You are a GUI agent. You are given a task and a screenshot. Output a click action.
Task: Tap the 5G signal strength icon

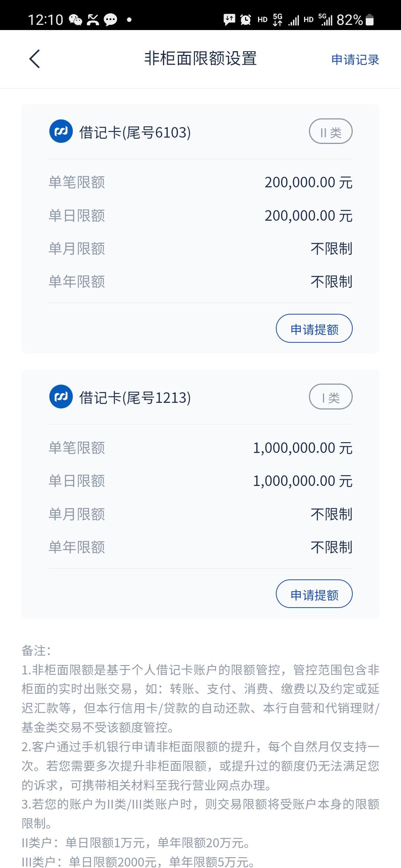click(x=325, y=20)
